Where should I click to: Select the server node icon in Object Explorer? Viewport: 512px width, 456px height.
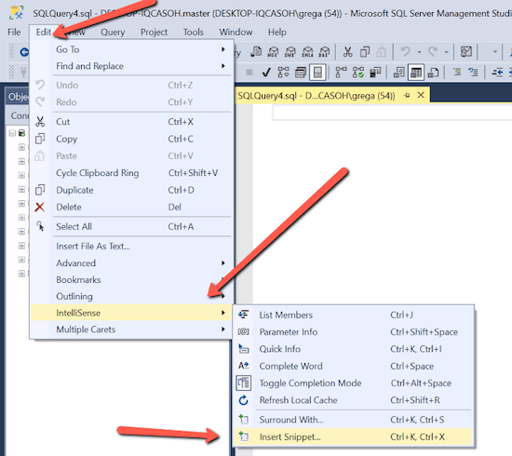tap(22, 133)
